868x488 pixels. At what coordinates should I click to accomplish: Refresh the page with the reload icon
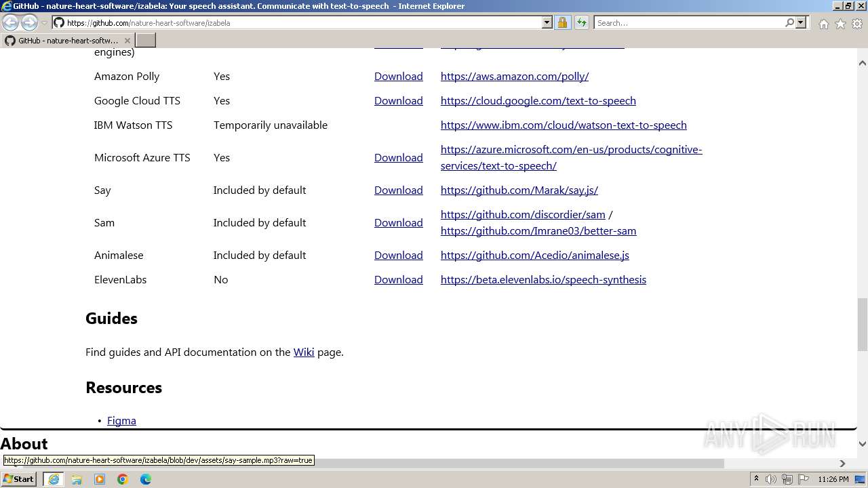pyautogui.click(x=582, y=22)
